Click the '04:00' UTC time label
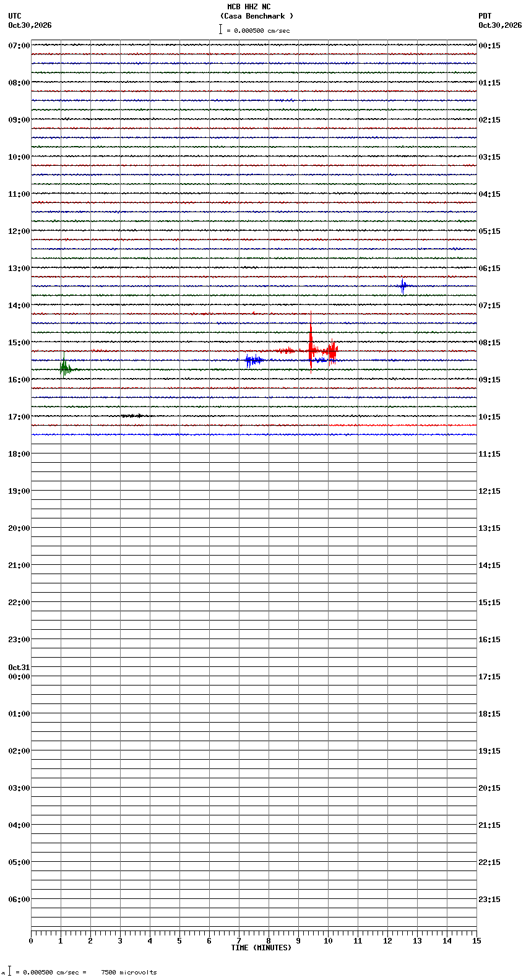Viewport: 526px width, 980px height. (19, 825)
